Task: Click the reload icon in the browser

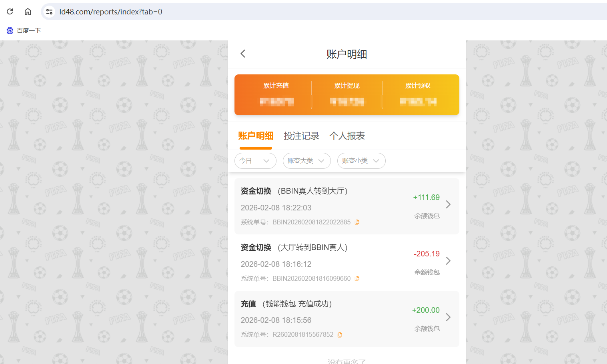Action: click(10, 11)
